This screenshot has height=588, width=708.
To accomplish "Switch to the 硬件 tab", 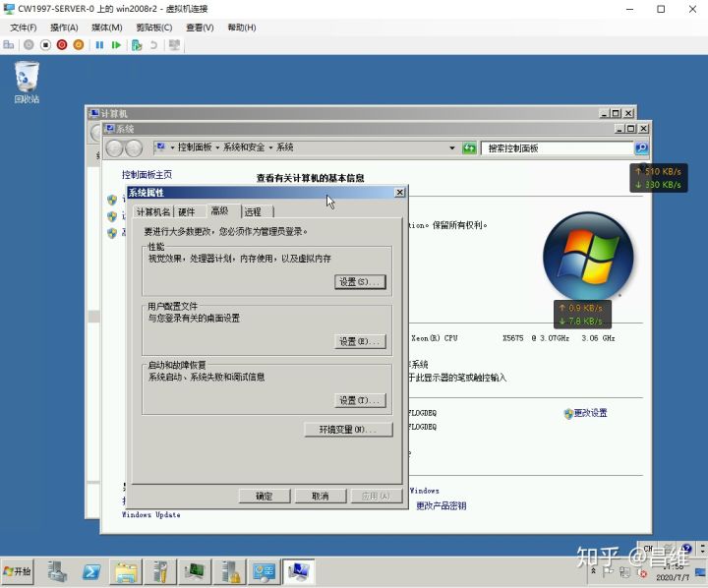I will tap(186, 211).
